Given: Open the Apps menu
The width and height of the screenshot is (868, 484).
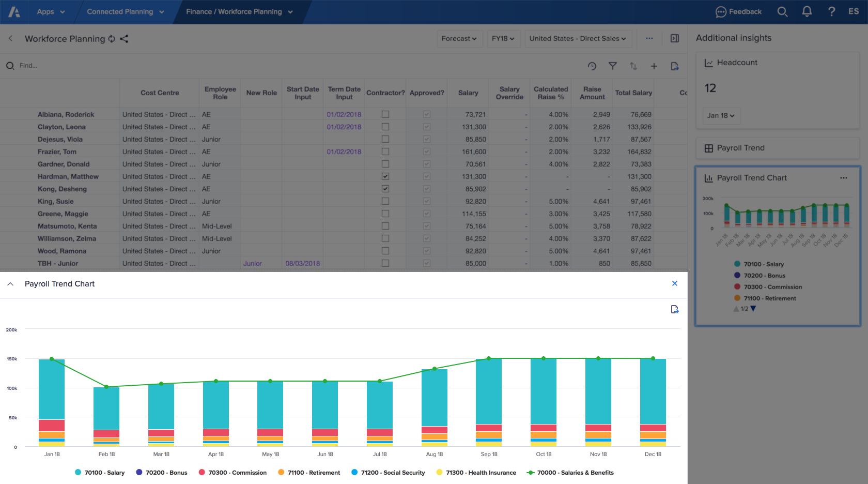Looking at the screenshot, I should click(x=51, y=12).
